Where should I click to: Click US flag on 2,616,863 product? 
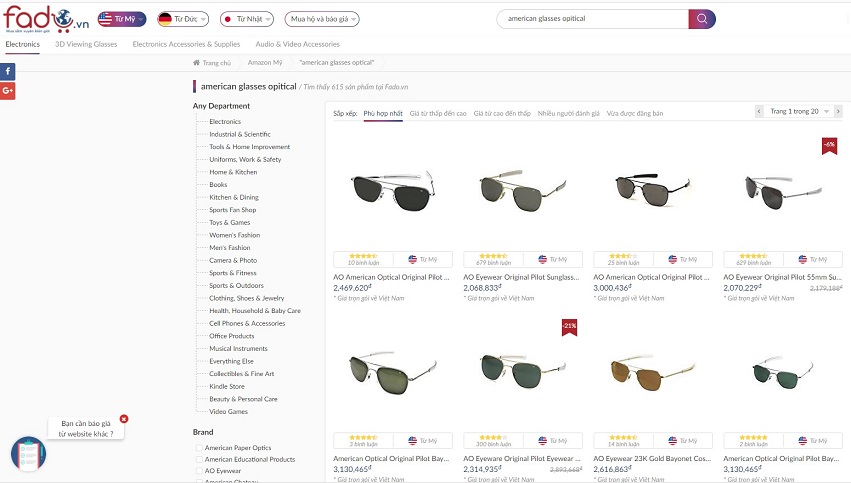coord(673,441)
